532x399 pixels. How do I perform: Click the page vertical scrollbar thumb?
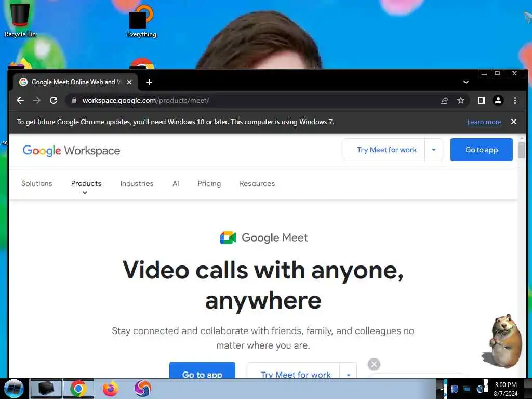[522, 150]
